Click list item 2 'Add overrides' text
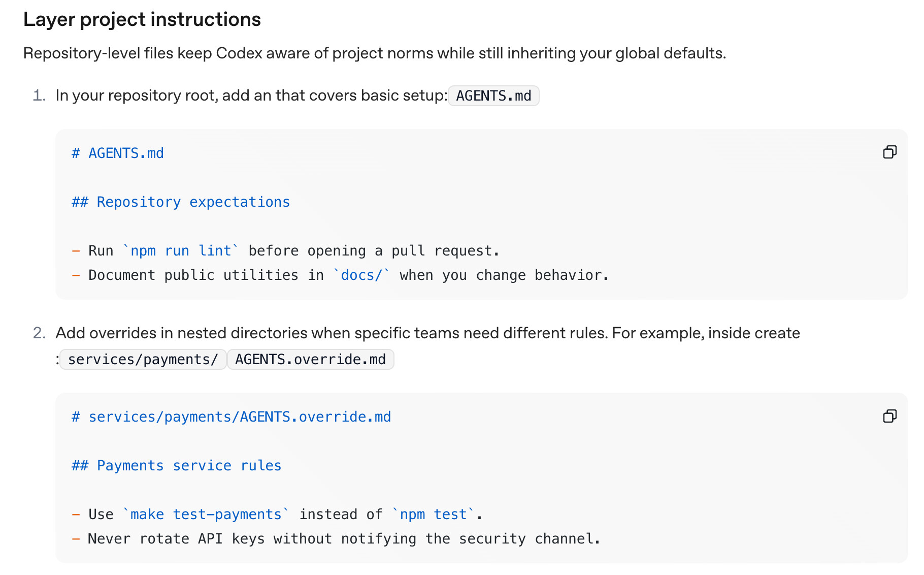This screenshot has height=575, width=924. 427,333
